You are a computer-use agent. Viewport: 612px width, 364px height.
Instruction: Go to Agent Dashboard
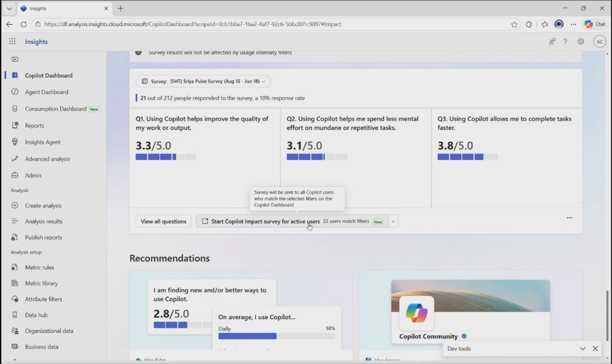46,92
